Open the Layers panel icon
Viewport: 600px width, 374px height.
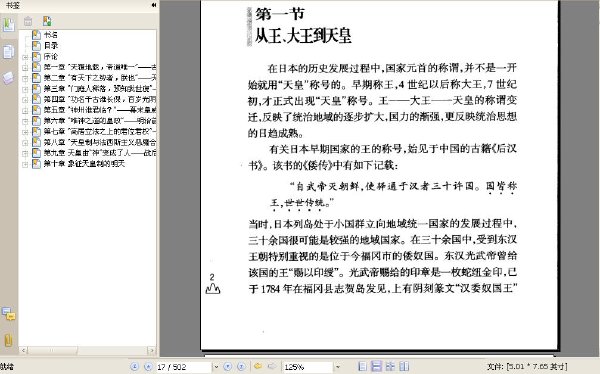point(8,78)
